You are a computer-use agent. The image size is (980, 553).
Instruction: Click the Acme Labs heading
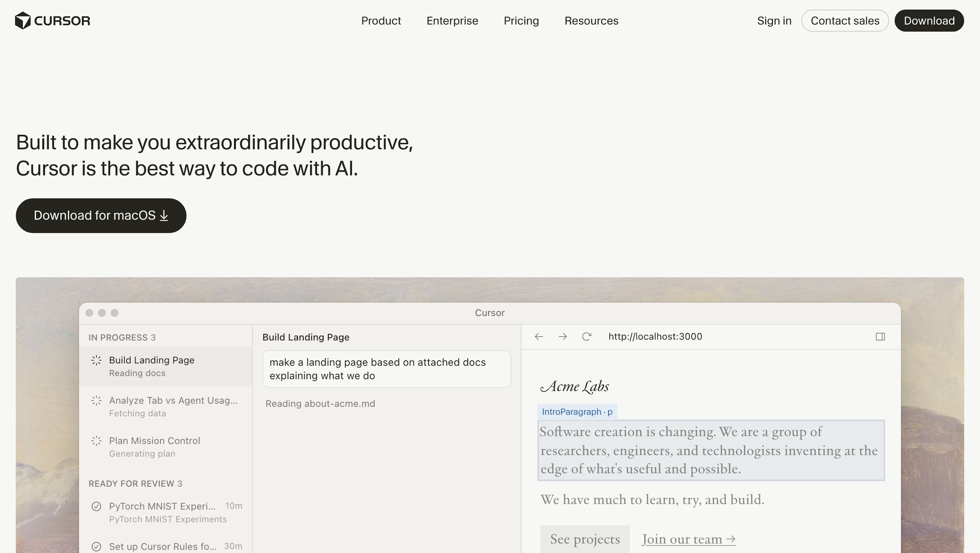575,386
